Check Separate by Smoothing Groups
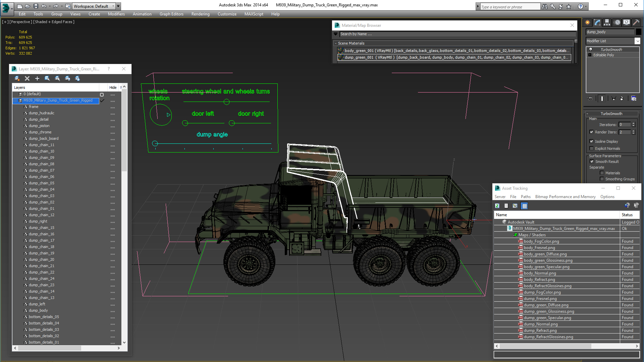Image resolution: width=644 pixels, height=362 pixels. 602,179
